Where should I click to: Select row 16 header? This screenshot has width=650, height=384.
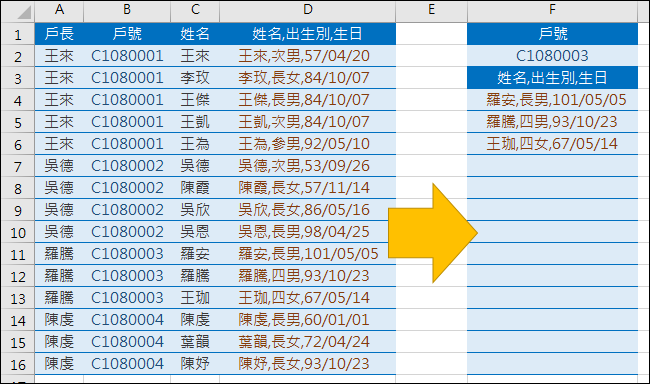pyautogui.click(x=18, y=364)
